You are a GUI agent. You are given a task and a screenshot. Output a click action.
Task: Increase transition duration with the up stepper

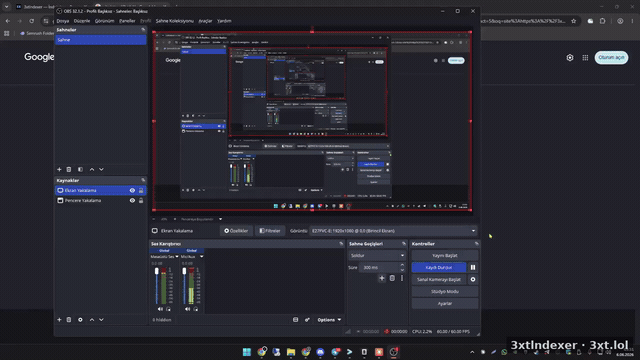pos(402,265)
